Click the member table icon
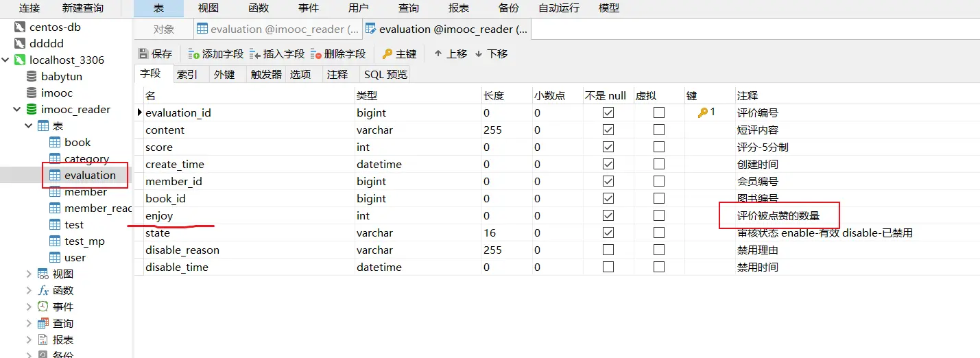The image size is (980, 358). pyautogui.click(x=55, y=191)
